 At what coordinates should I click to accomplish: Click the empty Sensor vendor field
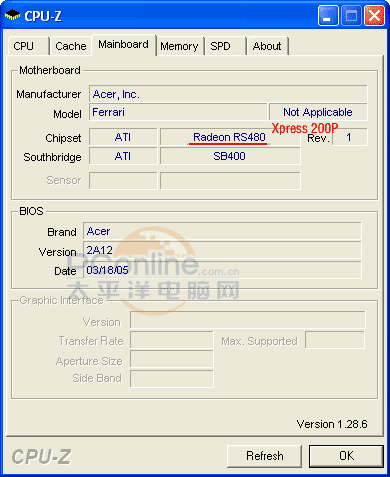[123, 181]
